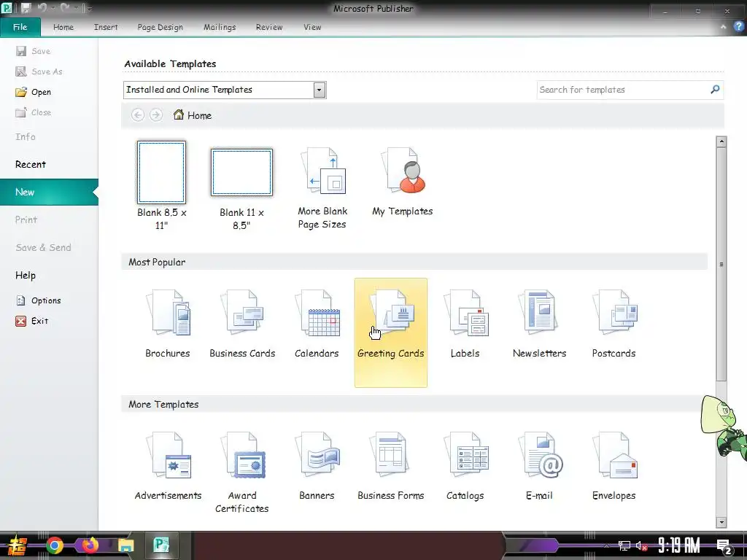The image size is (747, 560).
Task: Select Save & Send in the backstage menu
Action: click(x=49, y=248)
